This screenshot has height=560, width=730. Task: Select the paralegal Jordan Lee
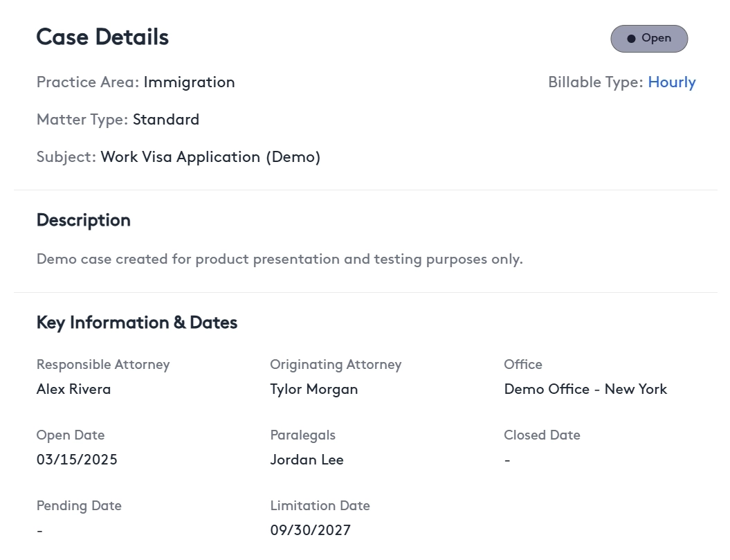[x=307, y=460]
